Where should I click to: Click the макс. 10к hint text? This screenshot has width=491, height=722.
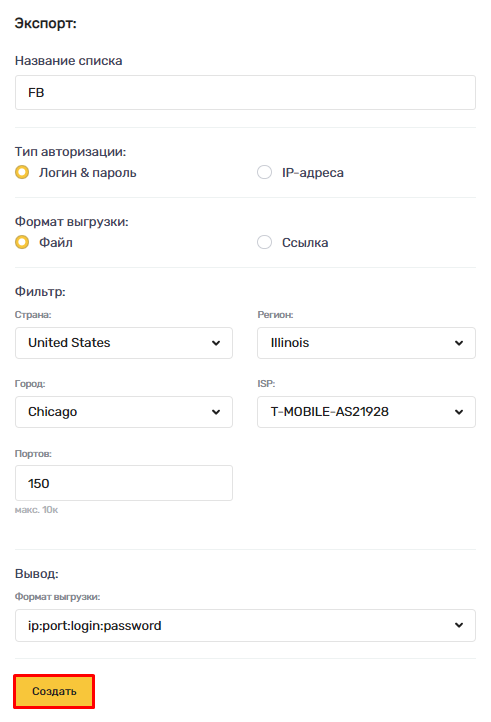pyautogui.click(x=36, y=510)
